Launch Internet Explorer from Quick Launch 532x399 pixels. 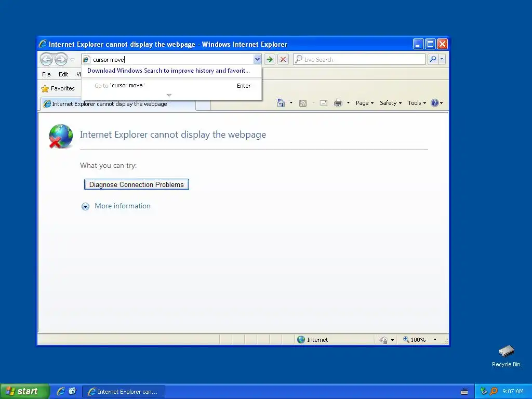coord(61,391)
